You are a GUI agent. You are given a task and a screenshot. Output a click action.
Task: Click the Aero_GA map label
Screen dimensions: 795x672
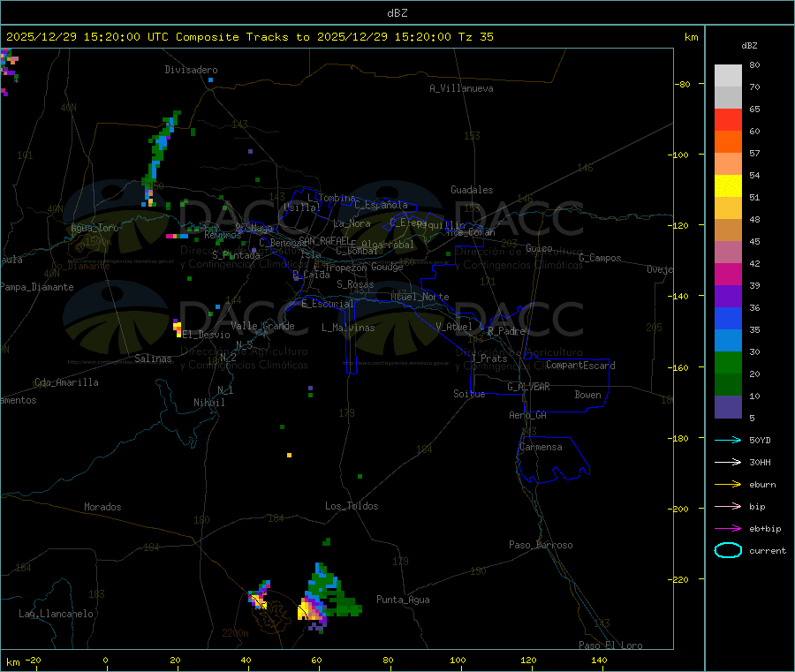point(528,415)
